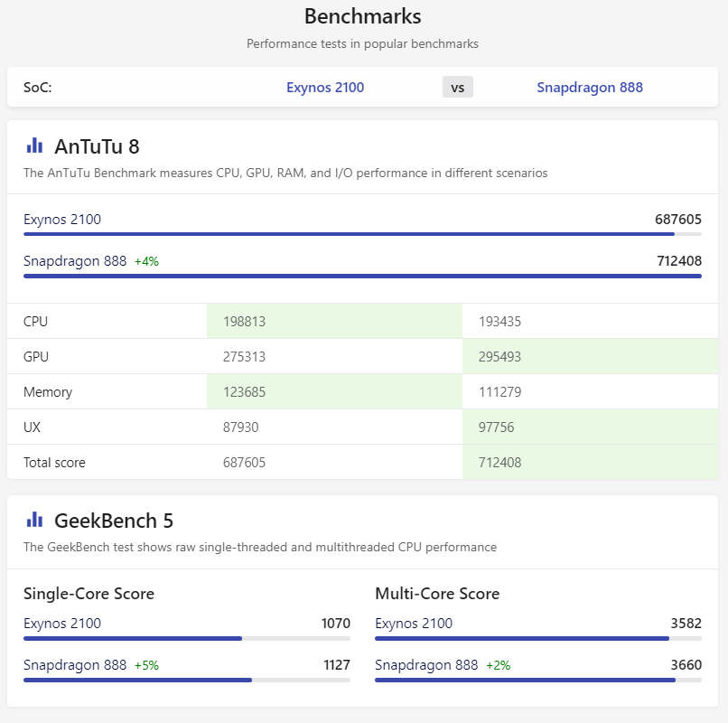Click the AnTuTu score 687605 above the bar

(677, 220)
